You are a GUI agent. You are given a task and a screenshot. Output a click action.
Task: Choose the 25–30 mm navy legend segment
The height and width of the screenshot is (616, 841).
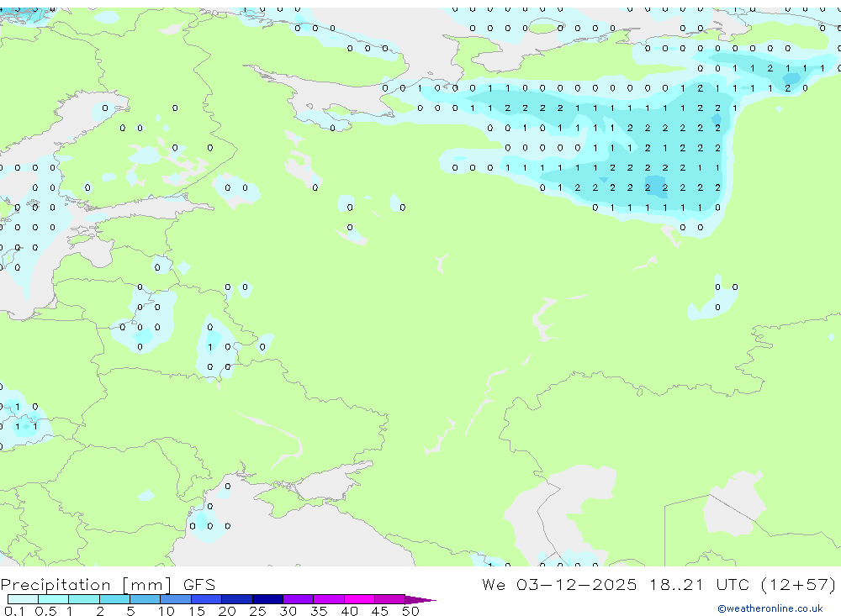pos(267,599)
